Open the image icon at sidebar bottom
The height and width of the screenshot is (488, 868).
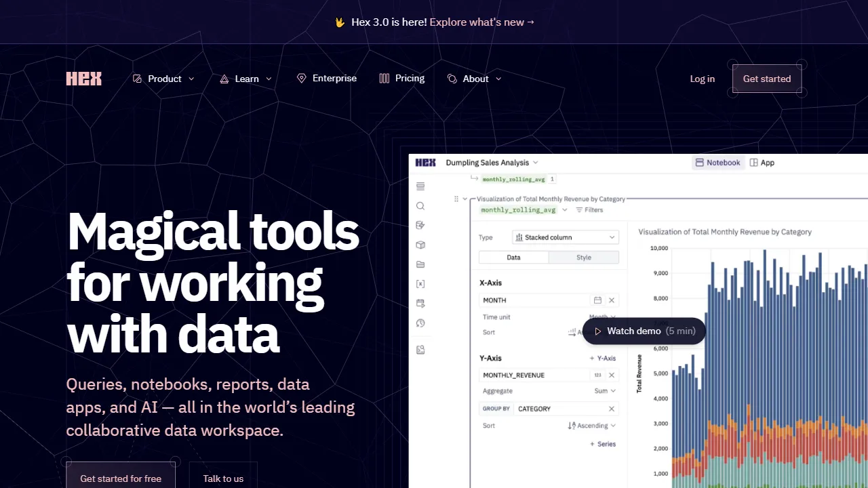[420, 350]
